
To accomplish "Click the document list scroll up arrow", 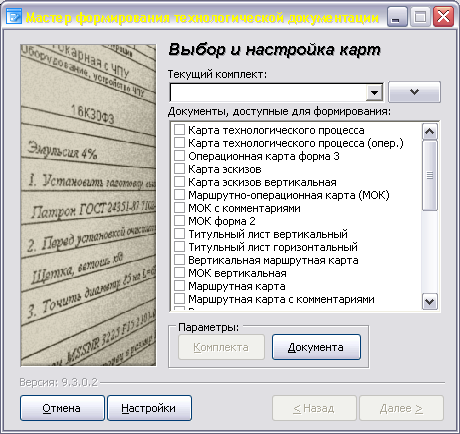I will point(430,132).
